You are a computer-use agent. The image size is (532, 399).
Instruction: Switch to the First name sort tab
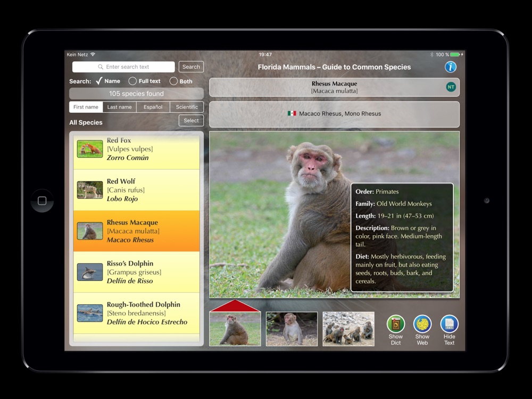[86, 107]
